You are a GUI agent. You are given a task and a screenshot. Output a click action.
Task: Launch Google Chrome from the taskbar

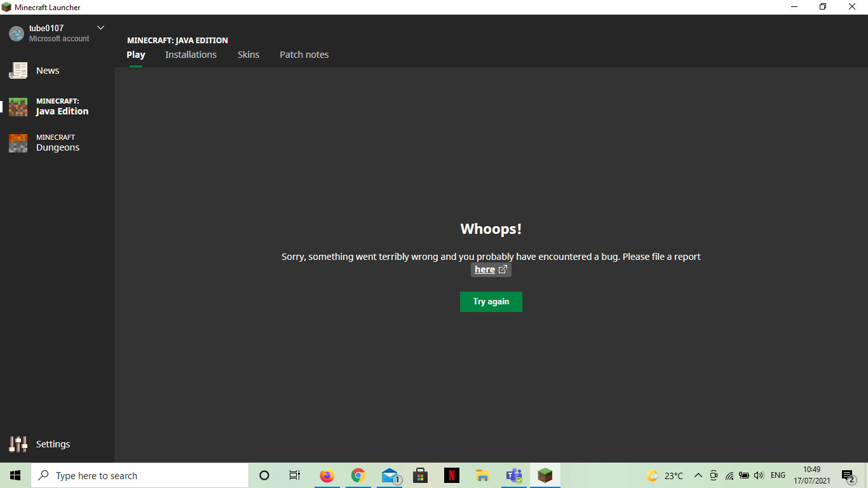(358, 475)
